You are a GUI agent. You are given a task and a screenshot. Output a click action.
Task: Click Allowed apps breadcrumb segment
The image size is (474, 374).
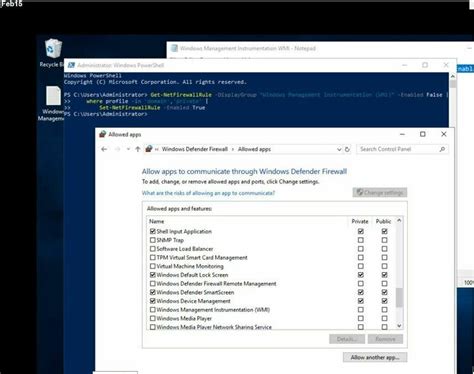(254, 149)
